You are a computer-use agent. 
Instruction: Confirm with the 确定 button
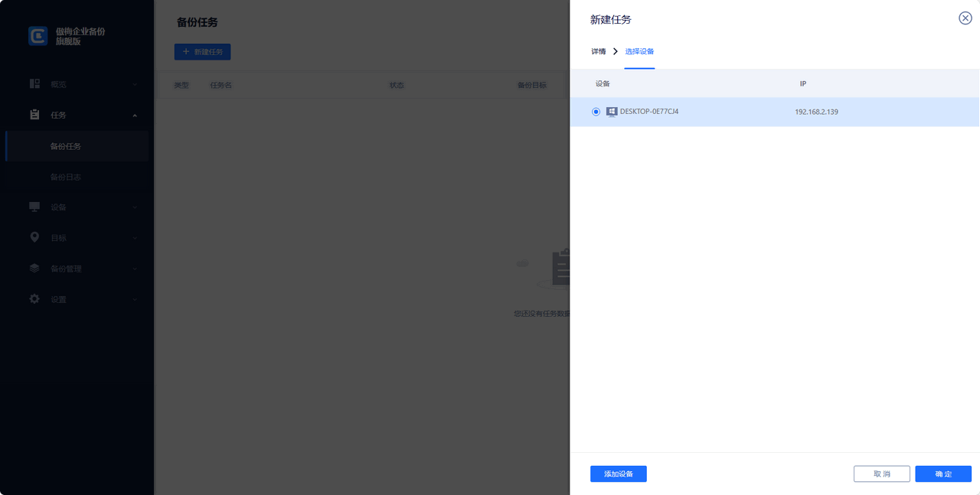[x=942, y=474]
